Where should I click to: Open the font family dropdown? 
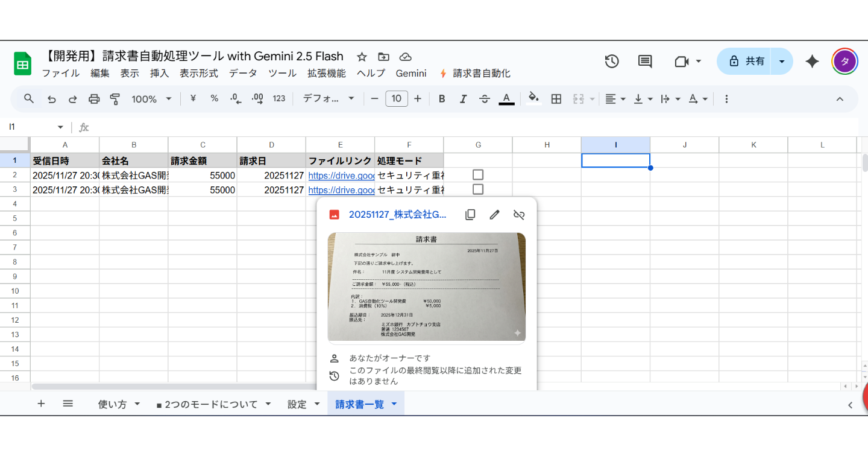click(327, 98)
